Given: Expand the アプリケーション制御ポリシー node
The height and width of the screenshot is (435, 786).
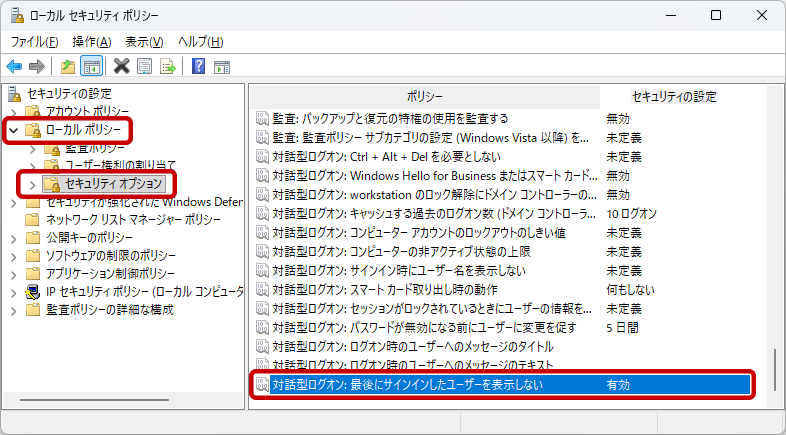Looking at the screenshot, I should pyautogui.click(x=13, y=273).
